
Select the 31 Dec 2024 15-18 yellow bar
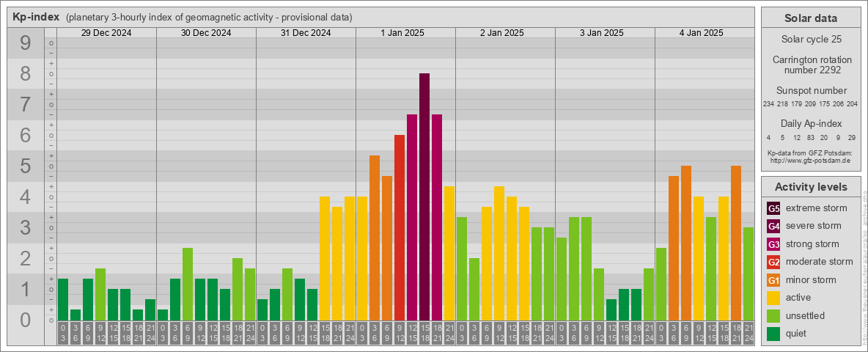pos(325,258)
